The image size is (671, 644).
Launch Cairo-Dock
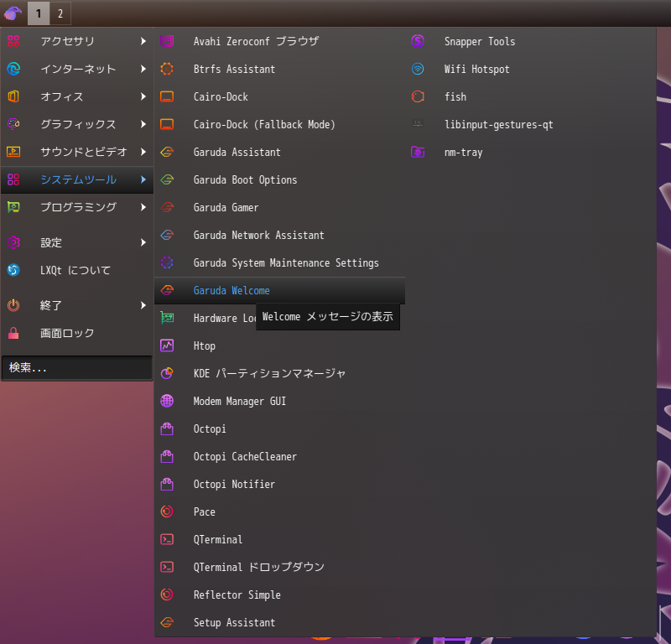pyautogui.click(x=279, y=96)
